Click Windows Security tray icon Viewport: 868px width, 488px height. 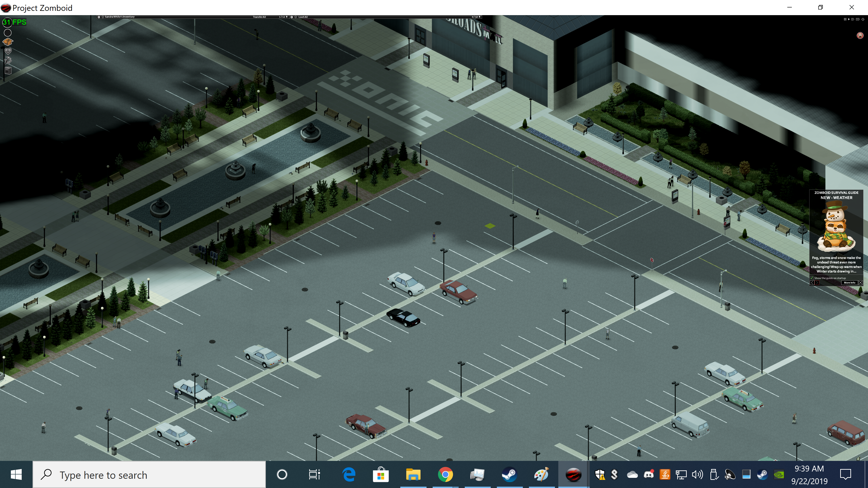click(x=600, y=475)
